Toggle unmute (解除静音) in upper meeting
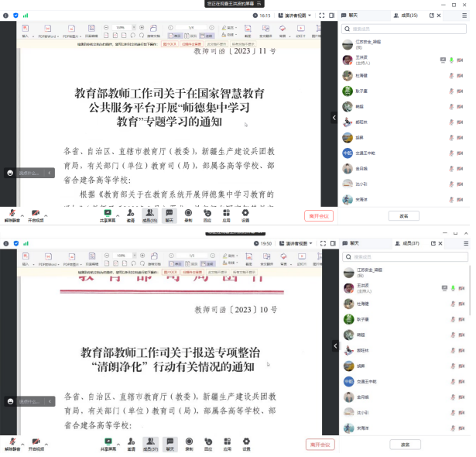476x457 pixels. click(11, 215)
